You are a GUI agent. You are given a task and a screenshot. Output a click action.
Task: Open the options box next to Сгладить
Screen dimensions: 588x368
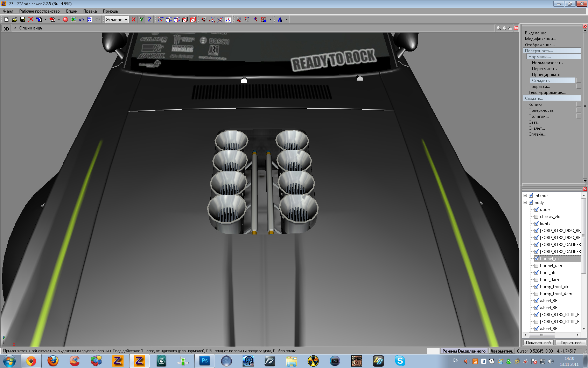click(579, 81)
